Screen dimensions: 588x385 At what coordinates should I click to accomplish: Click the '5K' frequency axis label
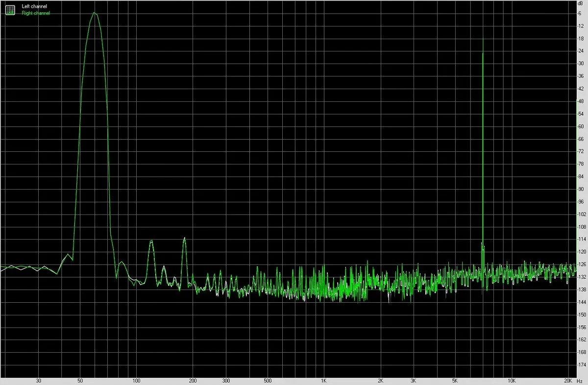point(455,381)
